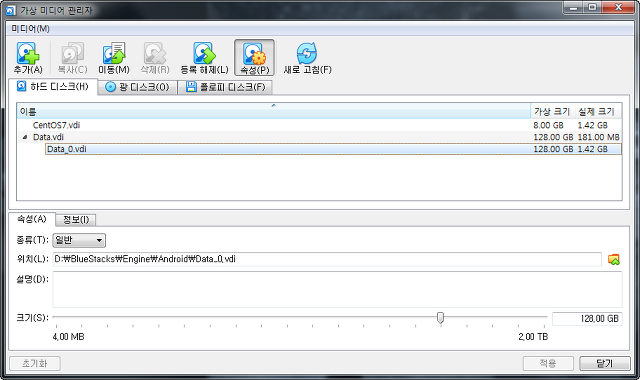Select the Data.vdi disk row
This screenshot has height=380, width=640.
tap(319, 137)
